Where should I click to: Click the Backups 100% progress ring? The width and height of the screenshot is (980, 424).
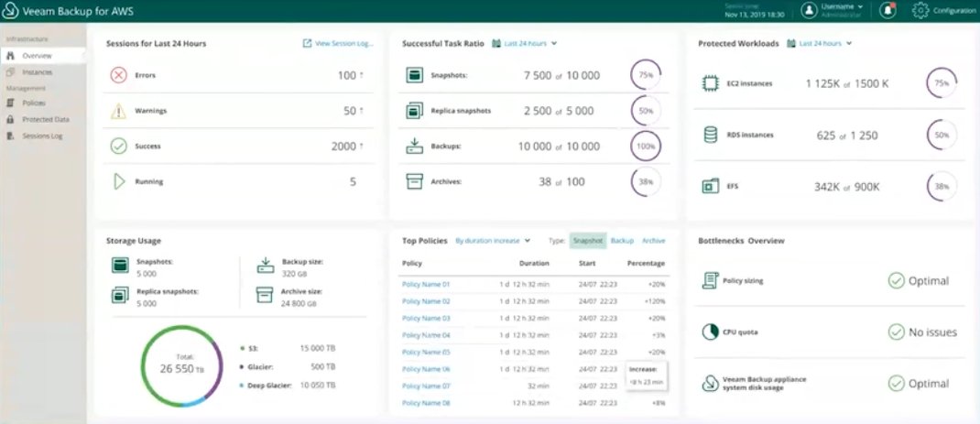646,147
